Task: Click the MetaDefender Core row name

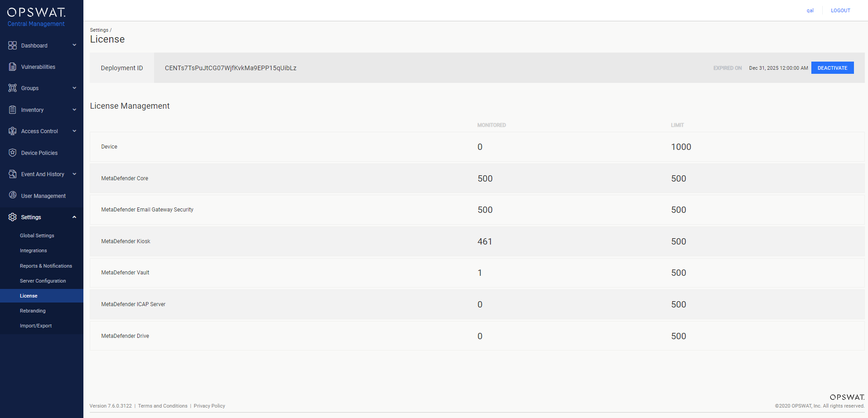Action: tap(125, 178)
